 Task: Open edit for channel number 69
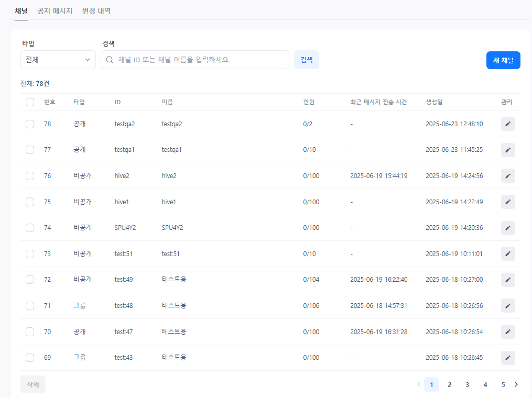[508, 358]
